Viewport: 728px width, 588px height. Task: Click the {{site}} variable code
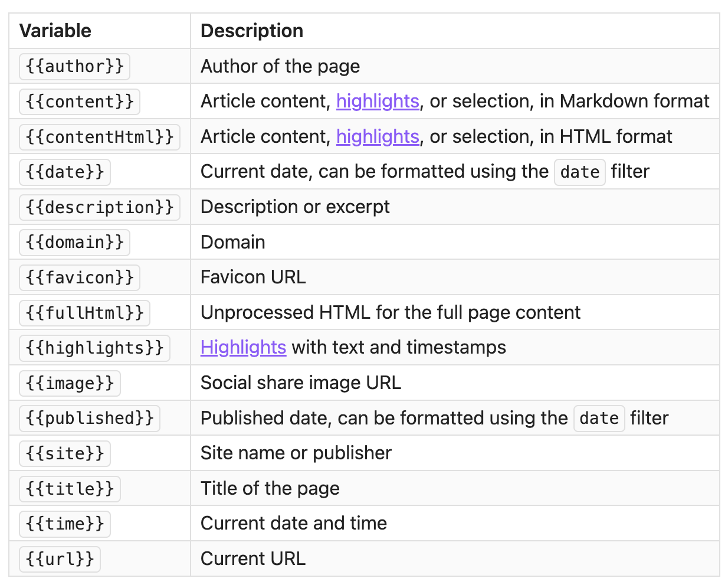click(65, 453)
